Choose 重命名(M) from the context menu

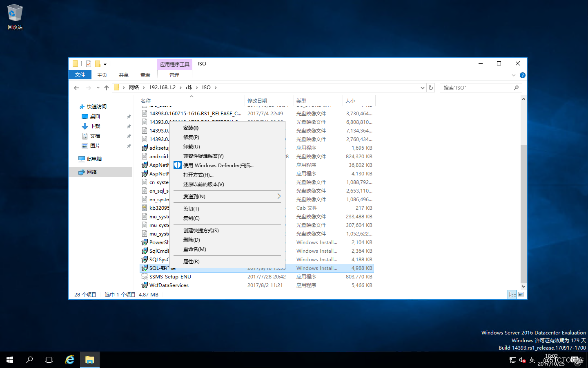click(x=227, y=249)
